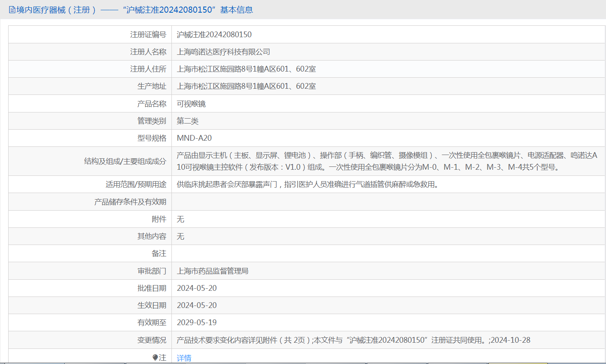Select the 注册人住所 label
This screenshot has height=364, width=606.
pyautogui.click(x=148, y=69)
